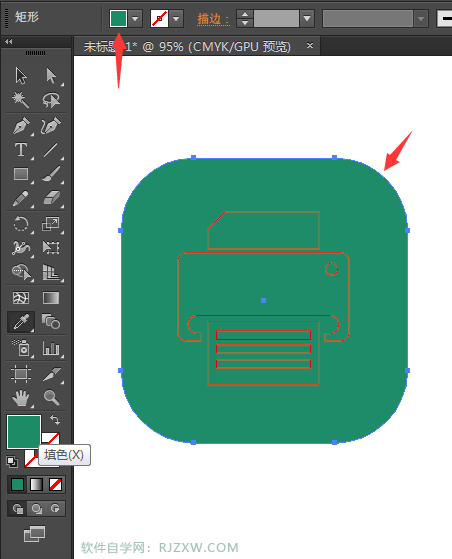Switch paint mode to Gradient
This screenshot has width=452, height=559.
(x=36, y=484)
